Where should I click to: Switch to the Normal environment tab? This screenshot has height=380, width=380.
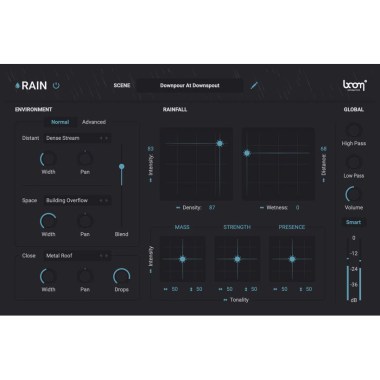[x=60, y=122]
